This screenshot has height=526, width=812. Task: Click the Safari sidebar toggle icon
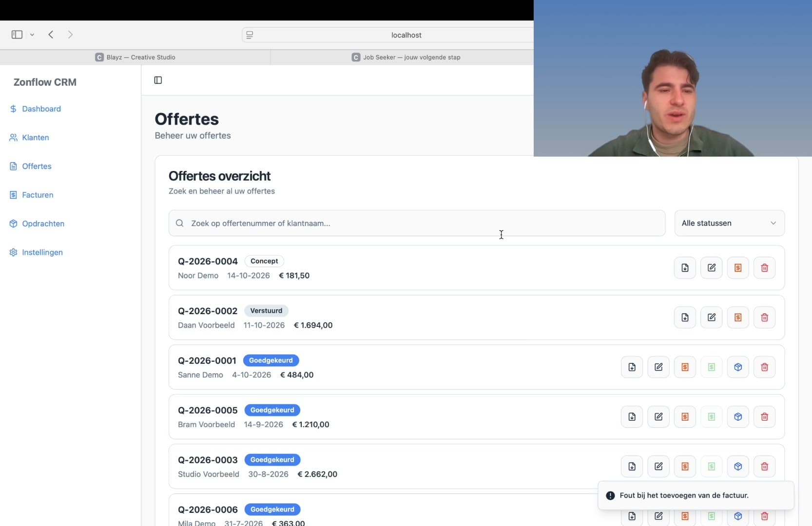click(17, 35)
